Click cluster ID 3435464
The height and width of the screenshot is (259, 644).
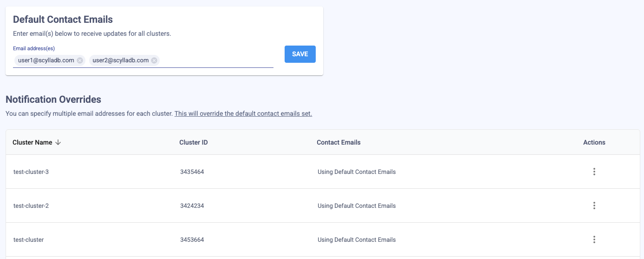(192, 172)
